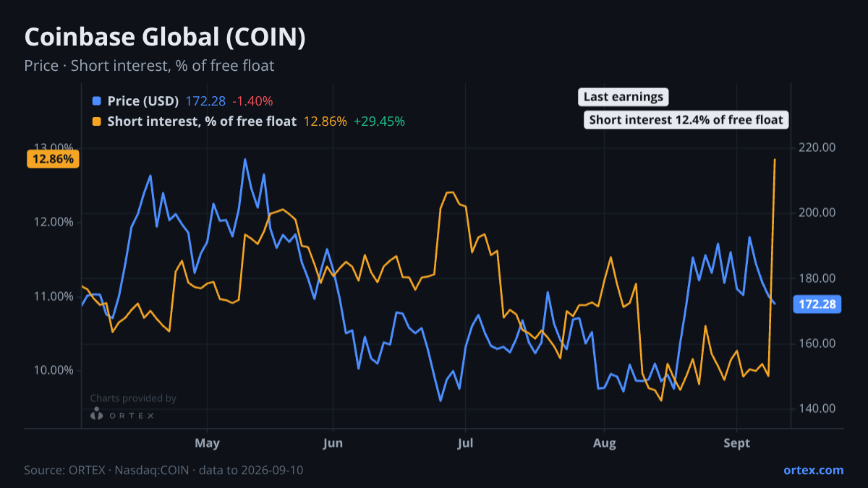This screenshot has width=868, height=488.
Task: Click the 200.00 right axis label
Action: tap(819, 213)
